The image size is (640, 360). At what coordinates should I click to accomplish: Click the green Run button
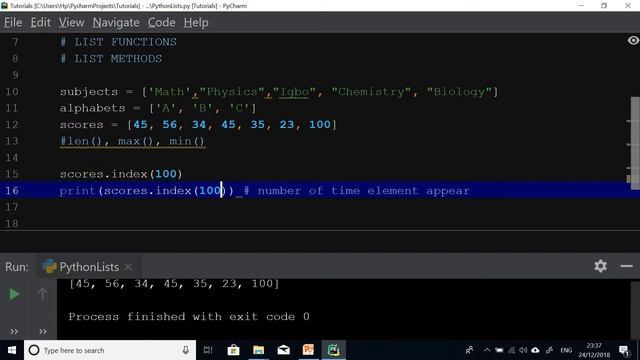[15, 294]
